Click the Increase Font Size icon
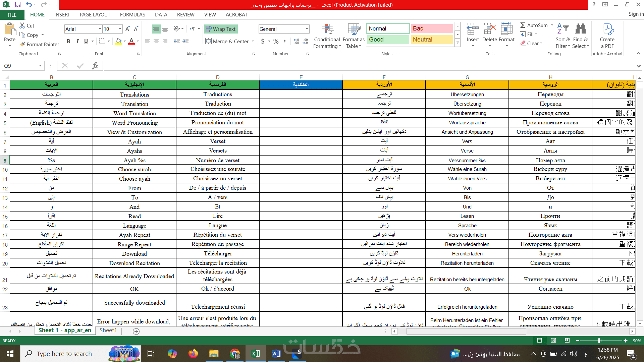Image resolution: width=644 pixels, height=362 pixels. pyautogui.click(x=127, y=29)
